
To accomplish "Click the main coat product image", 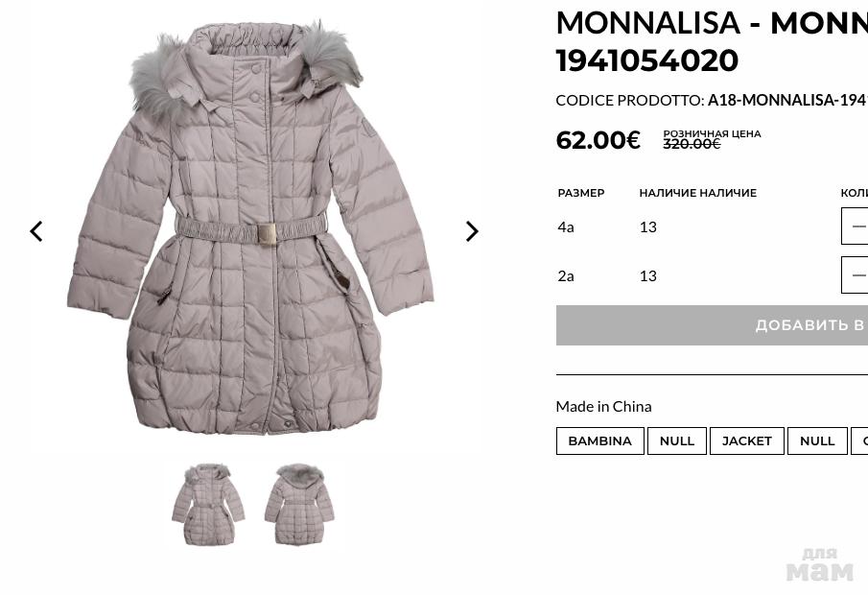I will coord(251,228).
